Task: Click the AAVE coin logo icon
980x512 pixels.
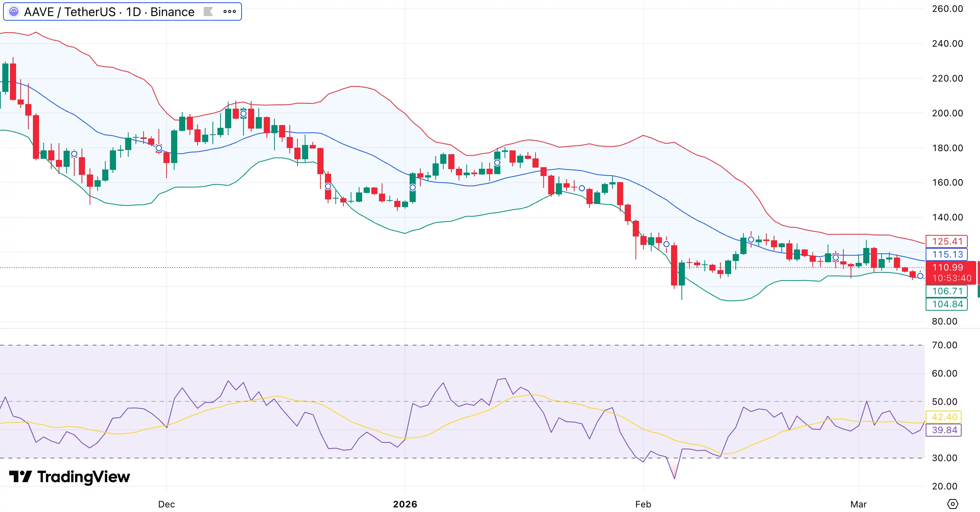Action: coord(15,11)
